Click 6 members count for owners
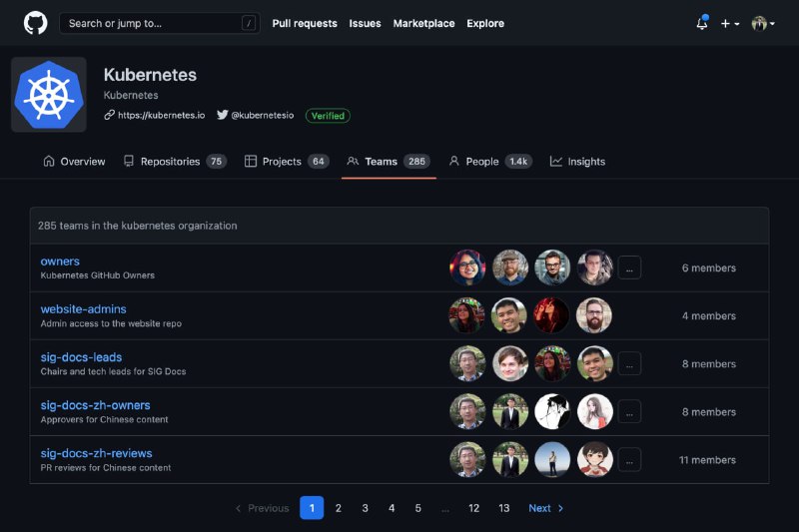The width and height of the screenshot is (799, 532). tap(709, 267)
